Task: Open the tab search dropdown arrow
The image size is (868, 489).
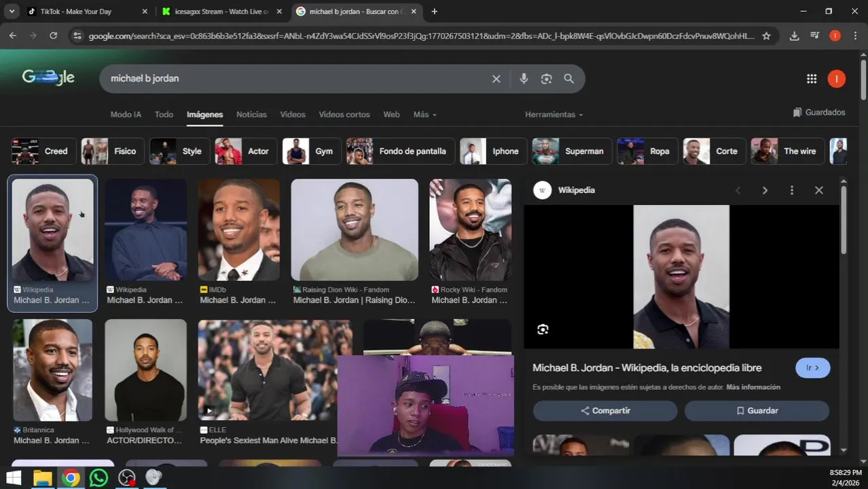Action: 12,12
